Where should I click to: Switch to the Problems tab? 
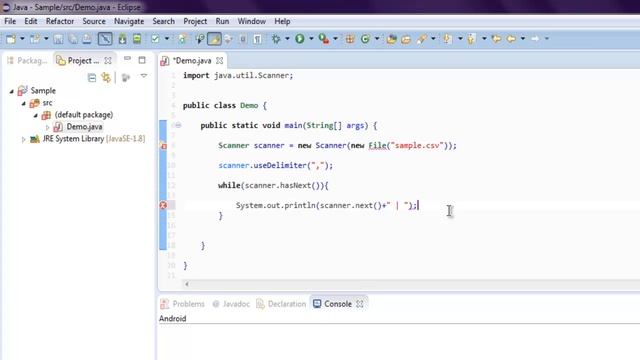(182, 304)
